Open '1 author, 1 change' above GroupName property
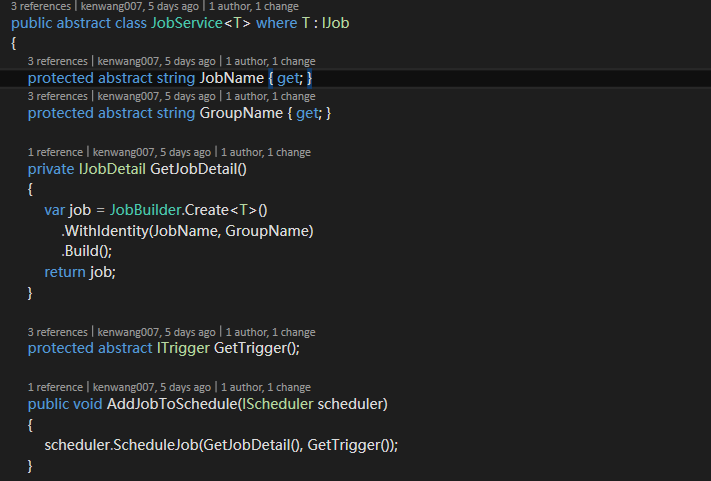711x481 pixels. 270,96
